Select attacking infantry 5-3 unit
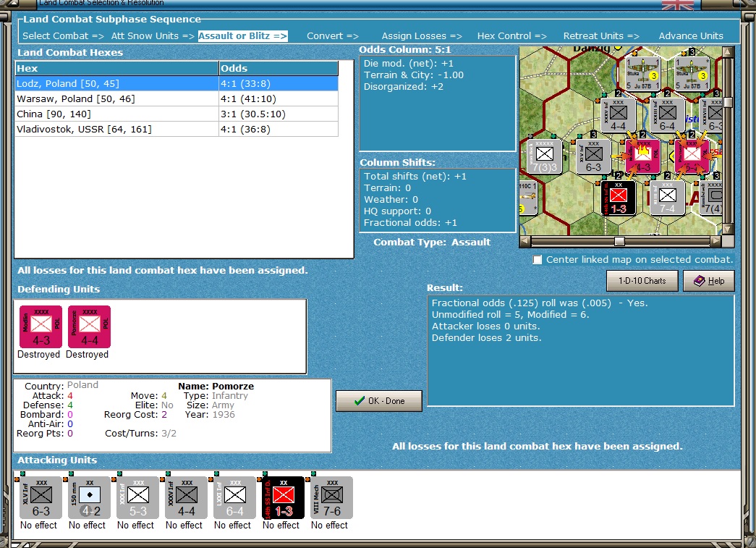Viewport: 756px width, 548px height. tap(138, 498)
